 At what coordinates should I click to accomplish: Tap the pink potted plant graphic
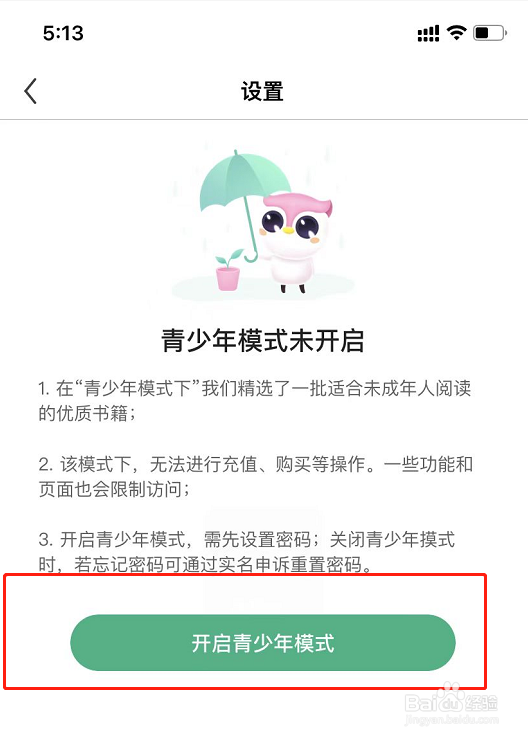click(229, 270)
